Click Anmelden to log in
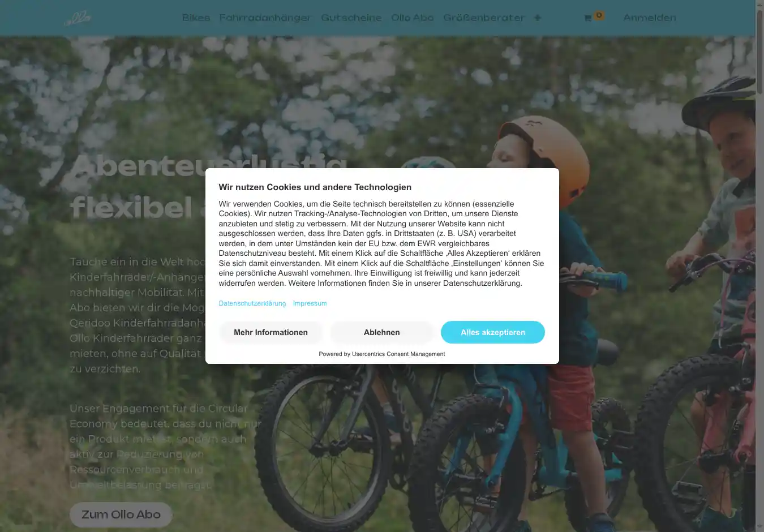The width and height of the screenshot is (764, 532). 649,18
